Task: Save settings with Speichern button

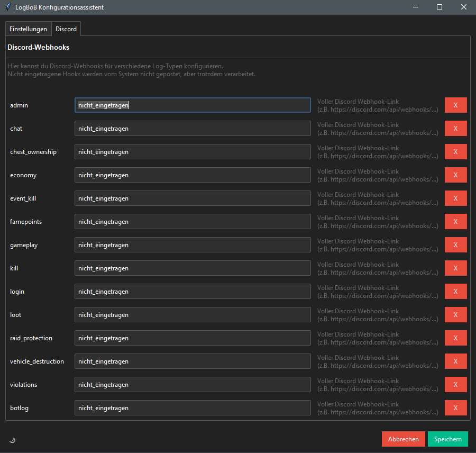Action: pos(448,439)
